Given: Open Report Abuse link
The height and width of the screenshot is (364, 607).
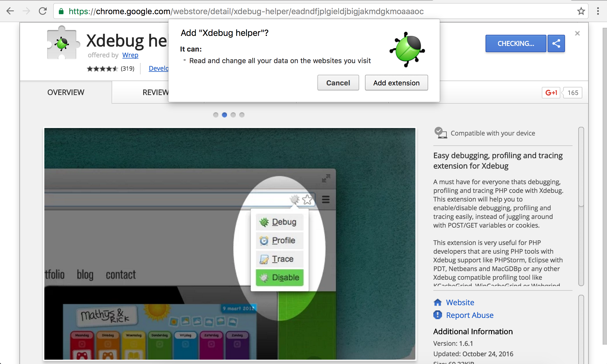Looking at the screenshot, I should point(470,315).
